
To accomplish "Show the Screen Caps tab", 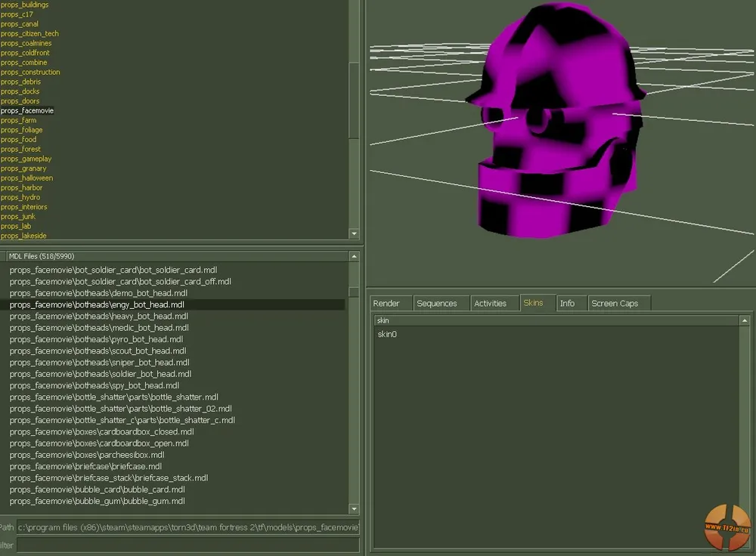I will (615, 303).
